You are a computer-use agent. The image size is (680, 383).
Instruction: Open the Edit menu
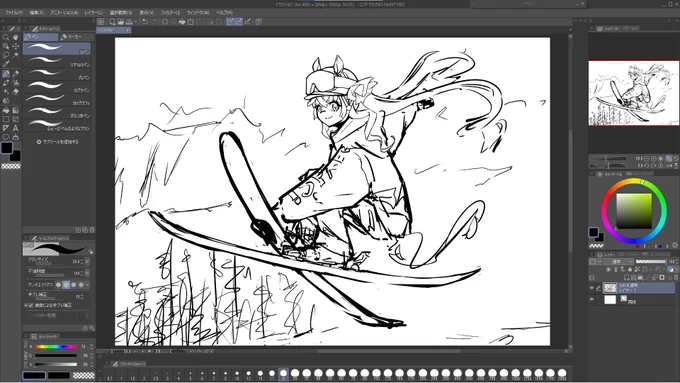click(37, 13)
